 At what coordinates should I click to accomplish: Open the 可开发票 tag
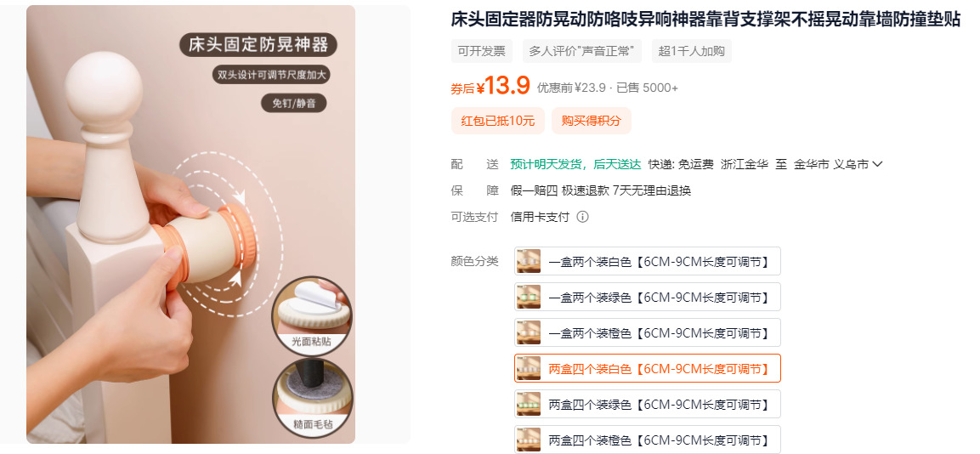482,51
